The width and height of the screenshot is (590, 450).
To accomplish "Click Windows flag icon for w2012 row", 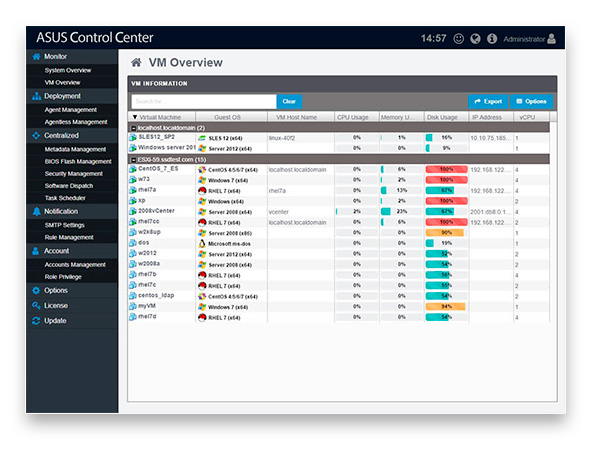I will (x=202, y=254).
